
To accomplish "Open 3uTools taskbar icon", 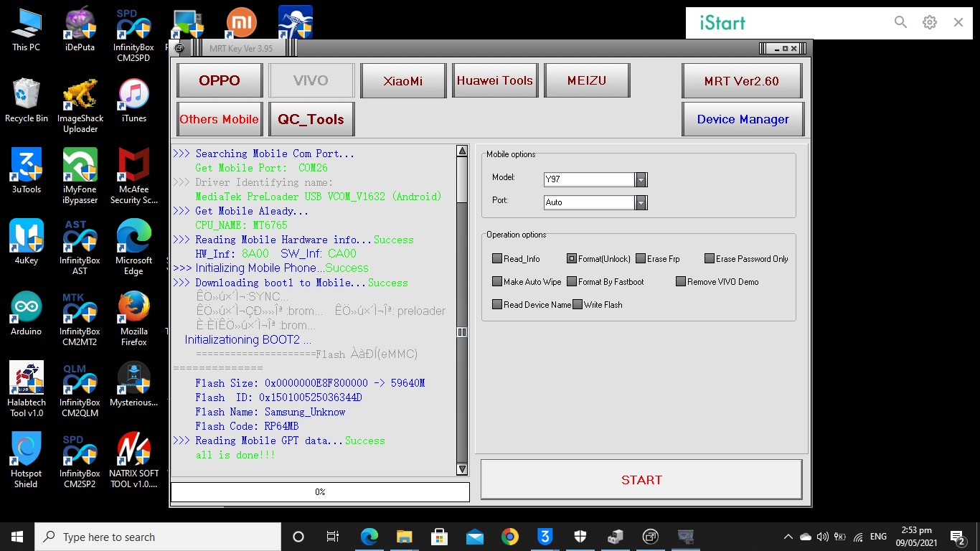I will 545,537.
